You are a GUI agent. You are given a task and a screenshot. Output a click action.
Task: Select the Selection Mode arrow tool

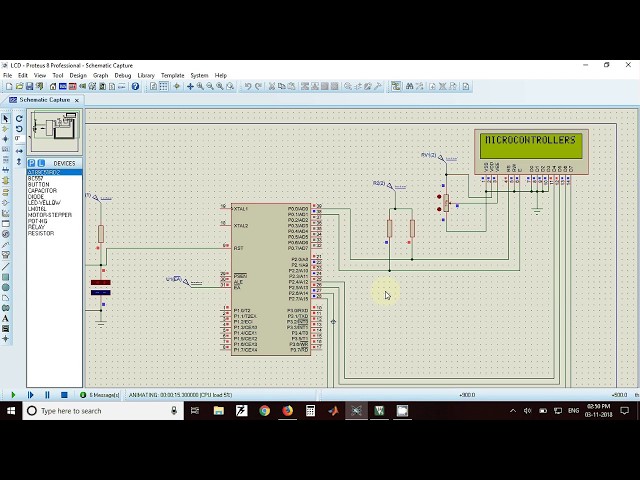click(5, 118)
